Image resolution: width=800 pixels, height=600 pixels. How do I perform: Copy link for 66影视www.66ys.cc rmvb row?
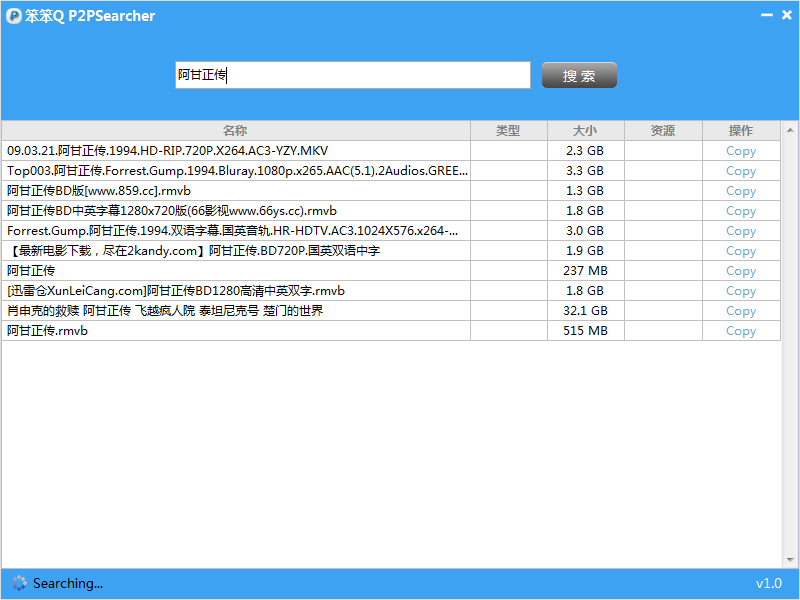[741, 211]
